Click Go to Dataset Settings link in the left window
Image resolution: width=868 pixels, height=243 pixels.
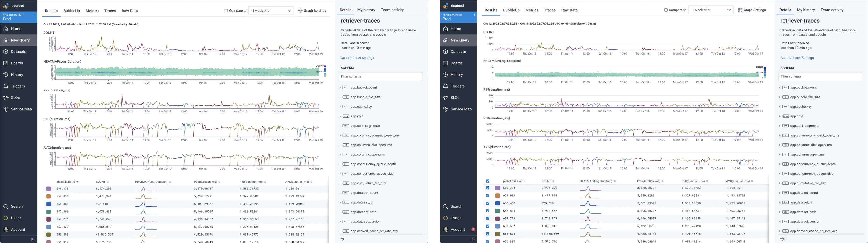point(357,58)
